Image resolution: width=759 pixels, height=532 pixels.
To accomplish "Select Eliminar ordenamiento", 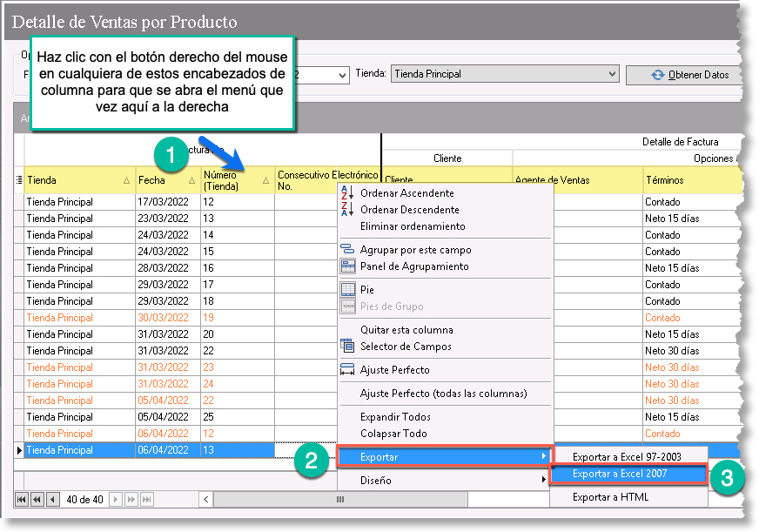I will click(x=446, y=226).
